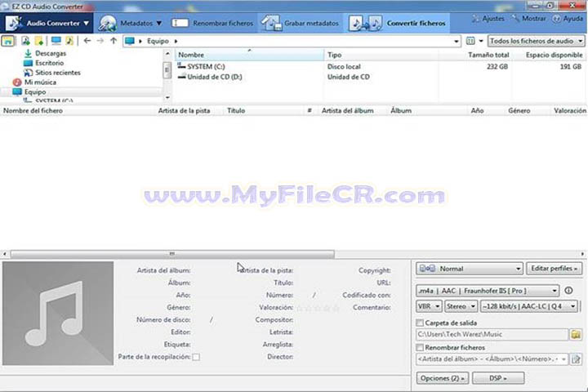Click Renombrar ficheros in the top toolbar
The height and width of the screenshot is (392, 588).
coord(212,23)
